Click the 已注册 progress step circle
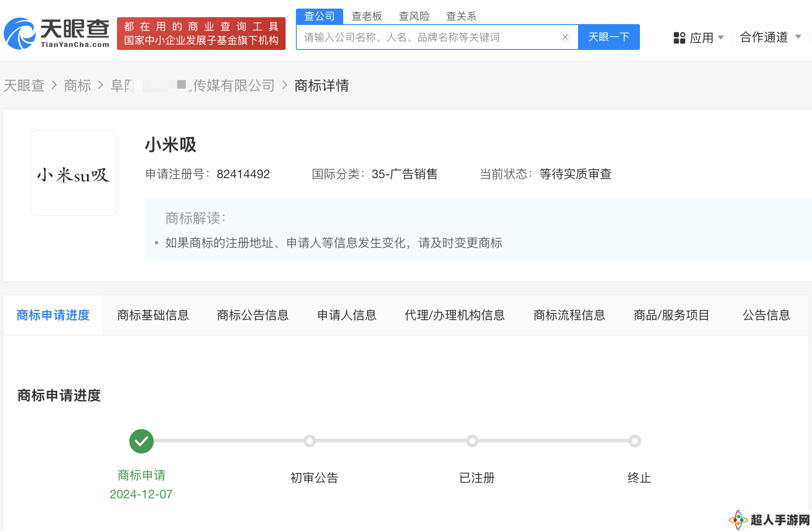 (472, 441)
